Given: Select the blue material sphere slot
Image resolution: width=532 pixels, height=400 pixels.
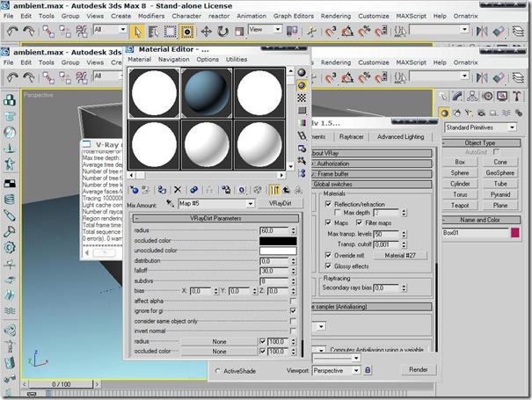Looking at the screenshot, I should pyautogui.click(x=208, y=93).
